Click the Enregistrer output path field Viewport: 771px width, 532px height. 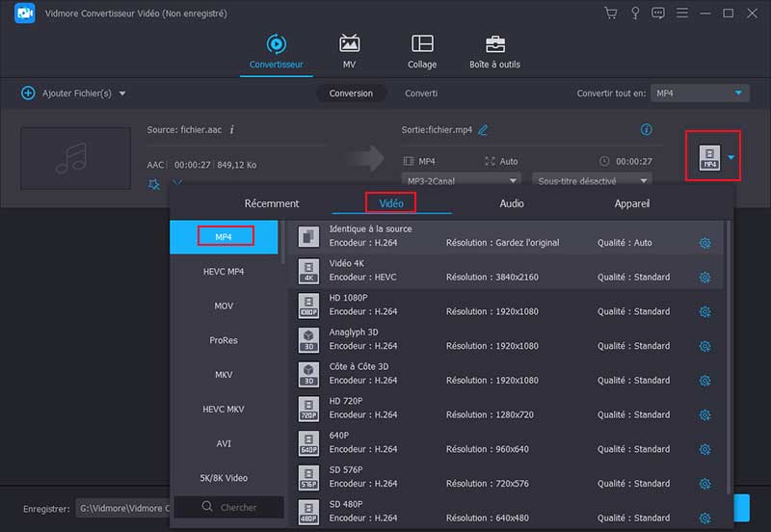(123, 508)
